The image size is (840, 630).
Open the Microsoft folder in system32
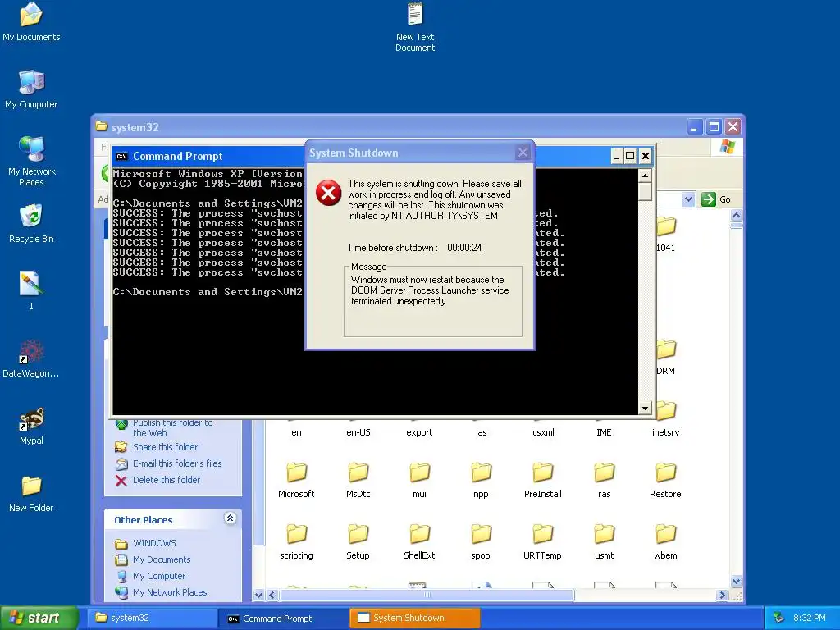point(296,480)
